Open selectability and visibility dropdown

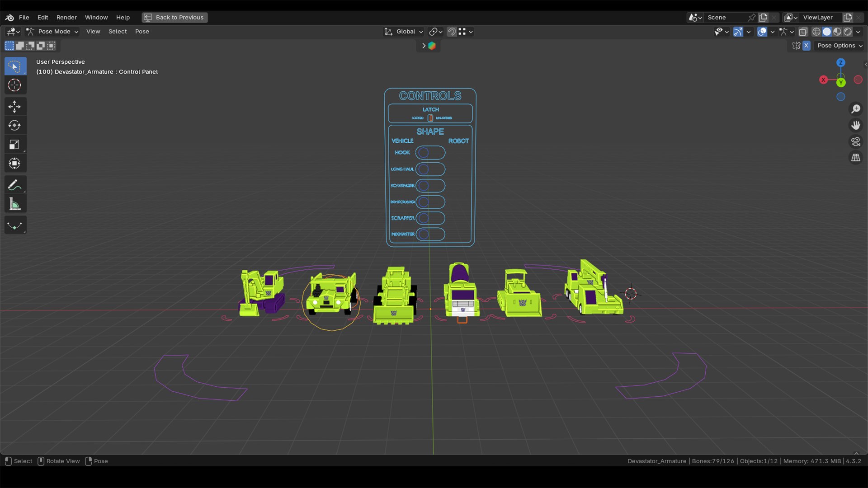[721, 32]
